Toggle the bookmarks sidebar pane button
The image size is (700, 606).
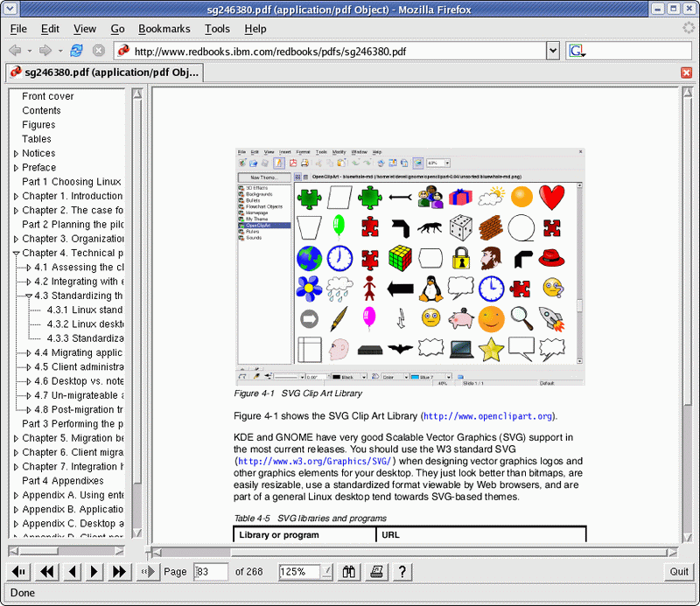coord(18,572)
